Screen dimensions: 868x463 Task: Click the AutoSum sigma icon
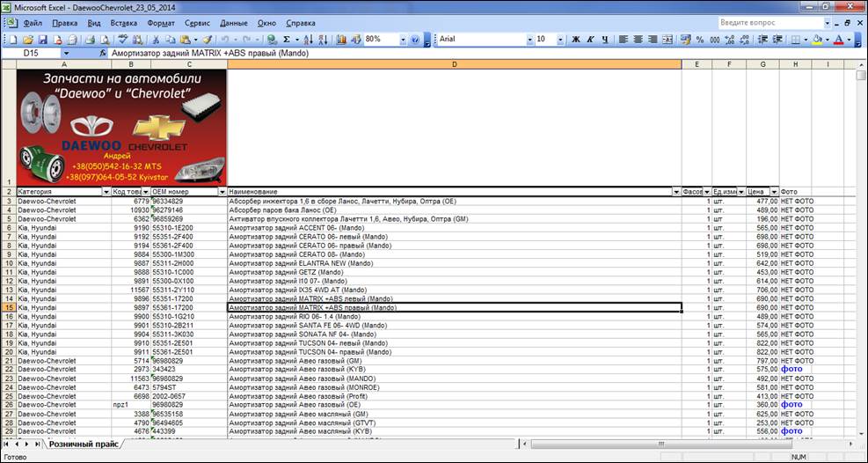[x=287, y=40]
